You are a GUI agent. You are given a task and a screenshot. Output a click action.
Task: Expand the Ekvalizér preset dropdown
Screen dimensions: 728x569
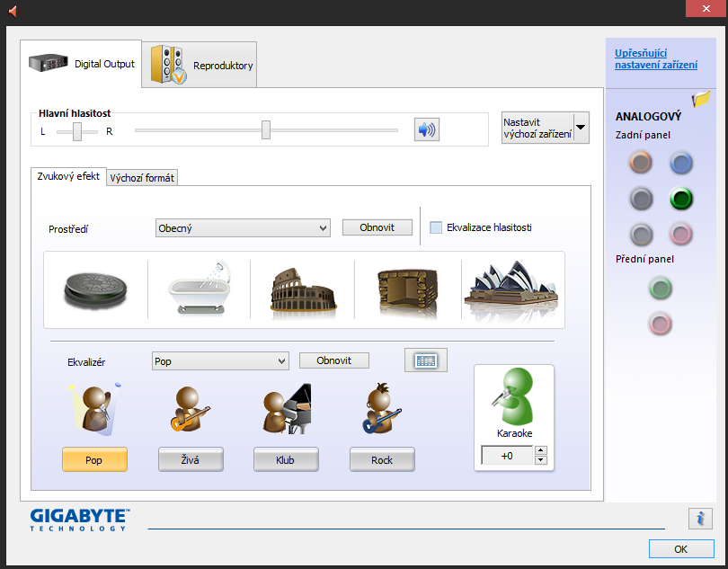pyautogui.click(x=221, y=361)
